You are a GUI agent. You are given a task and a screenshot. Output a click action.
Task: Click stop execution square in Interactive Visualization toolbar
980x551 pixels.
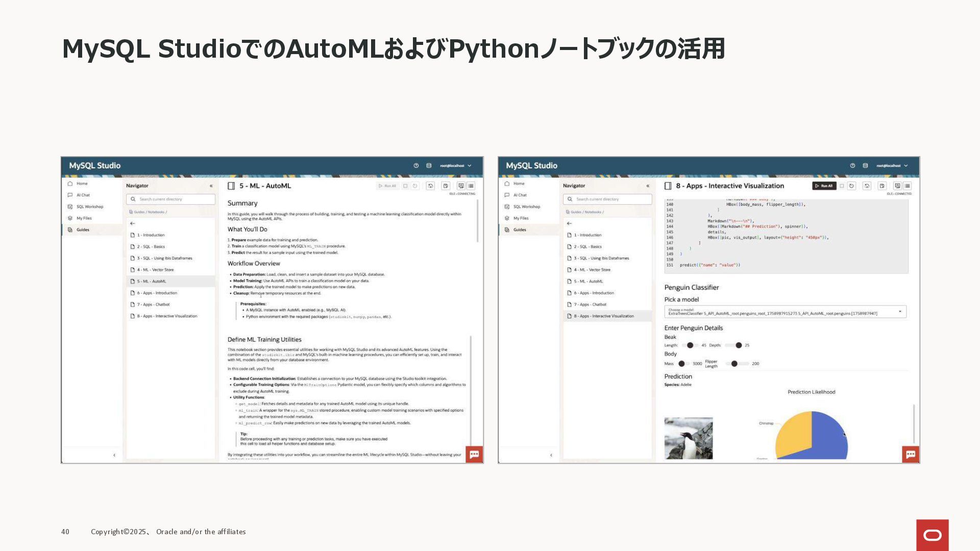point(842,186)
